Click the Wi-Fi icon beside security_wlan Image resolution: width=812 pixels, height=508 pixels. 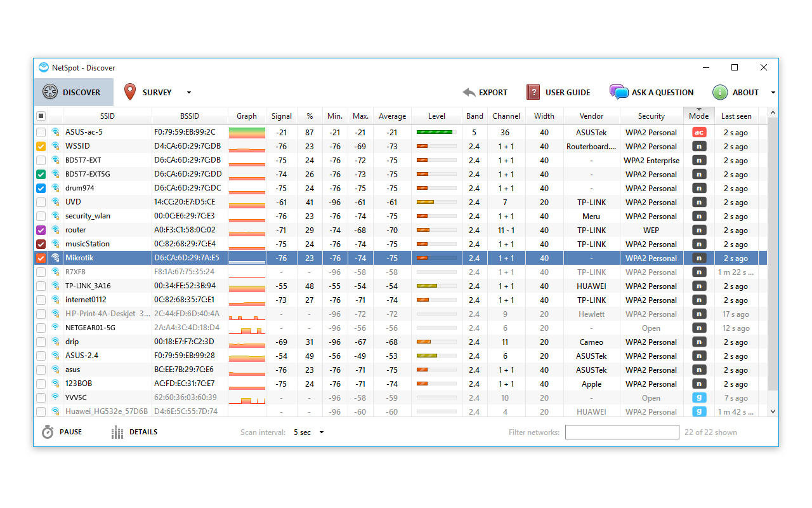pos(55,216)
